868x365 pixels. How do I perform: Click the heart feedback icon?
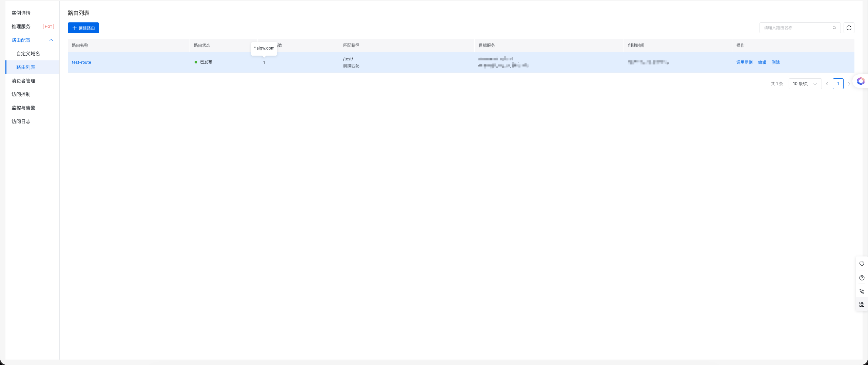[x=862, y=264]
